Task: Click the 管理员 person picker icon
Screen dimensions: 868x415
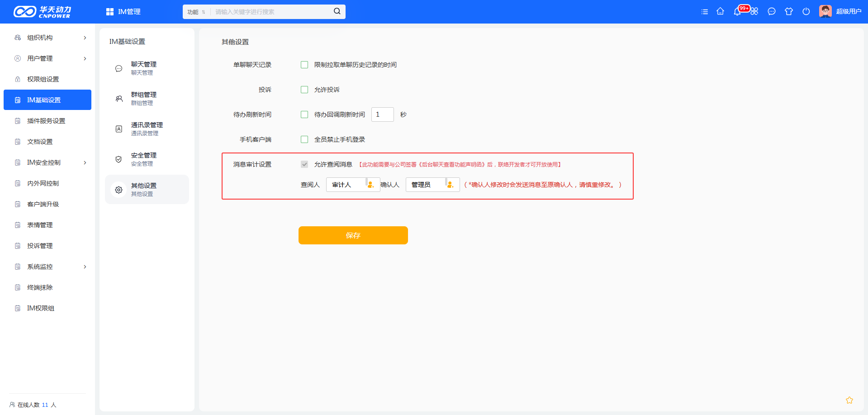Action: click(x=450, y=185)
